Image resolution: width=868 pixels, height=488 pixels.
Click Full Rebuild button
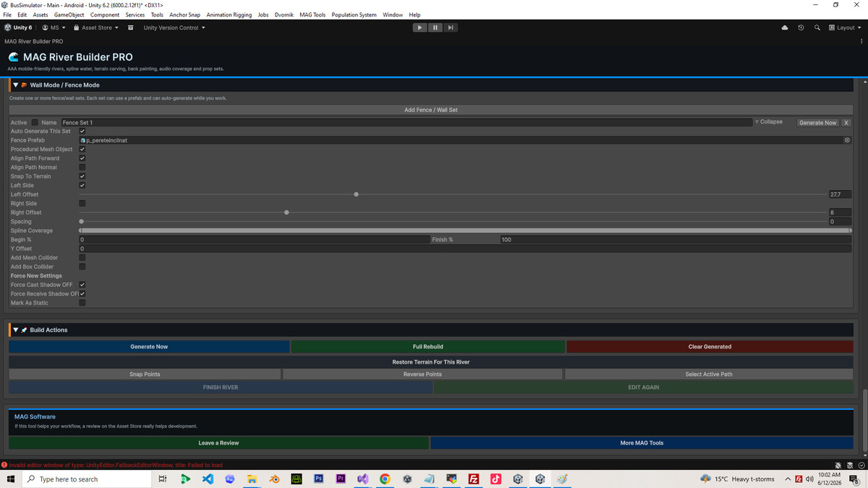tap(428, 347)
